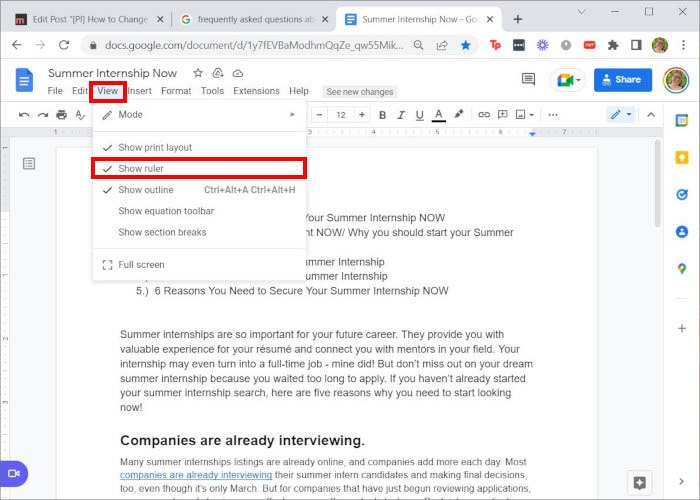Switch to the Edit Post browser tab
This screenshot has width=700, height=500.
[88, 19]
